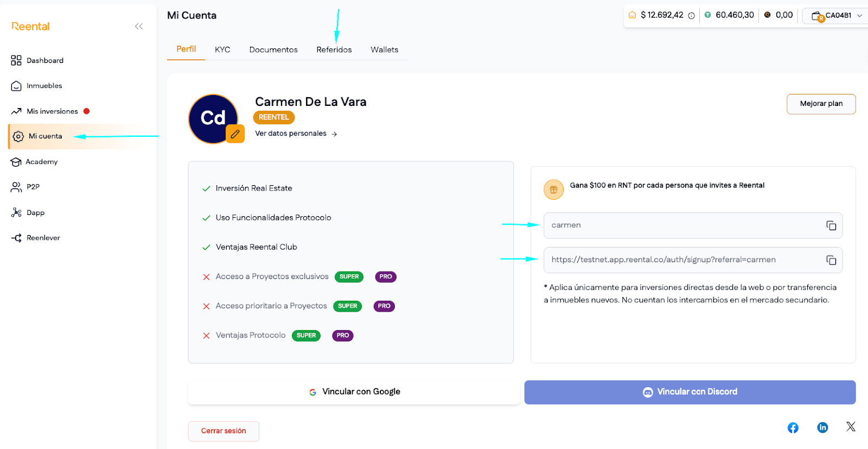Screen dimensions: 868x449
Task: Open the Documentos tab
Action: point(273,49)
